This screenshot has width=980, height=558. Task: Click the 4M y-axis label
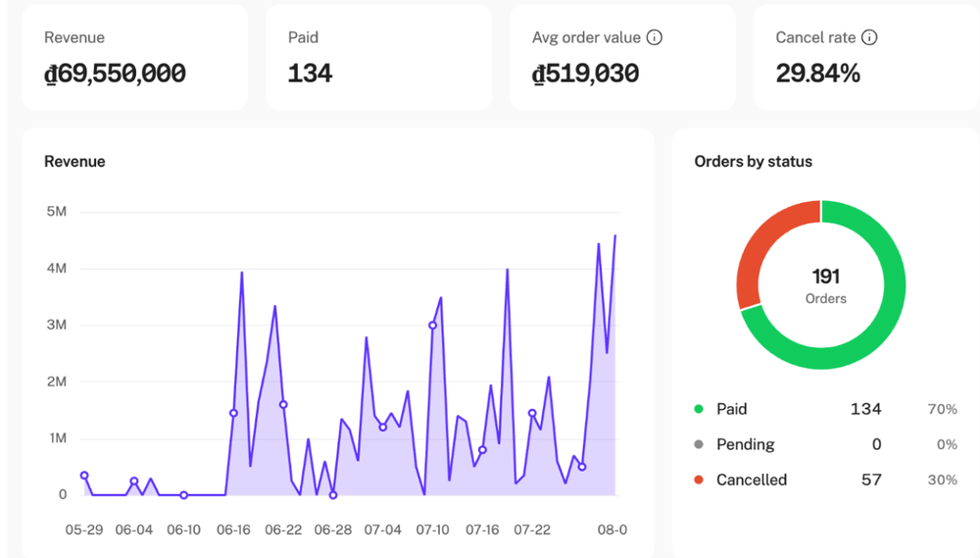(x=56, y=269)
